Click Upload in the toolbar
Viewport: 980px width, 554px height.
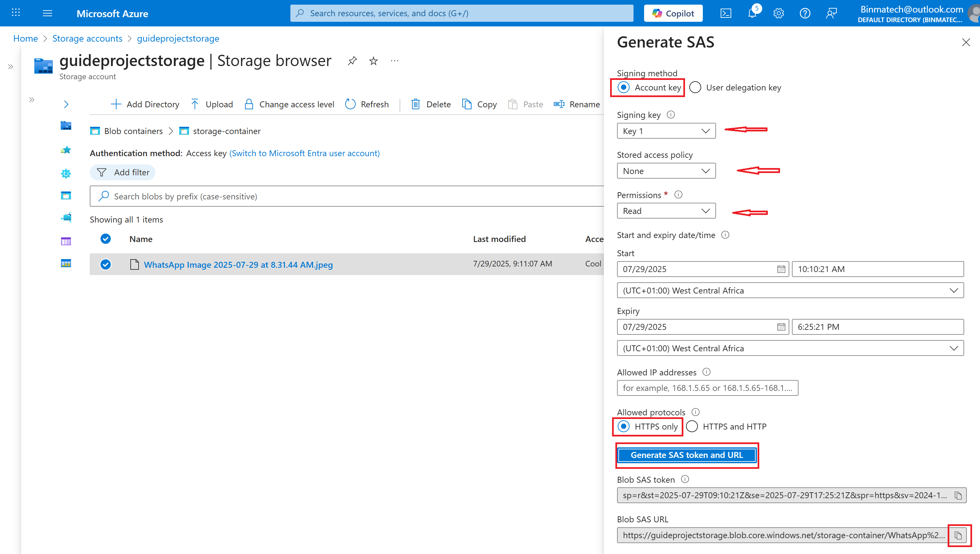(212, 104)
